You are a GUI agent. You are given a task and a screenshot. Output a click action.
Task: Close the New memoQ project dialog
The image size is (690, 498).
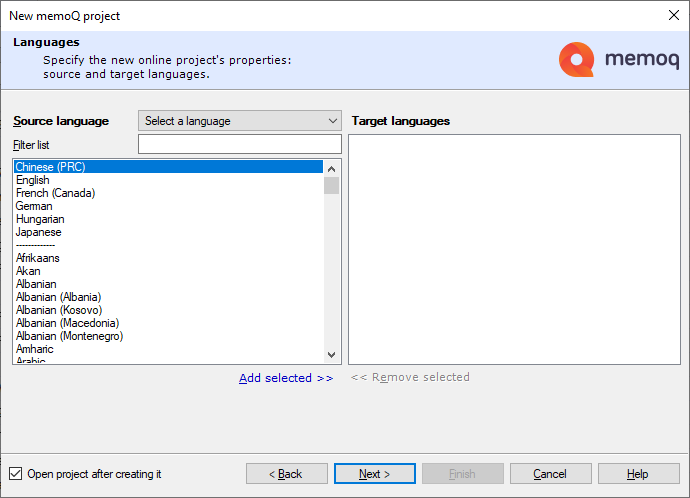click(673, 15)
